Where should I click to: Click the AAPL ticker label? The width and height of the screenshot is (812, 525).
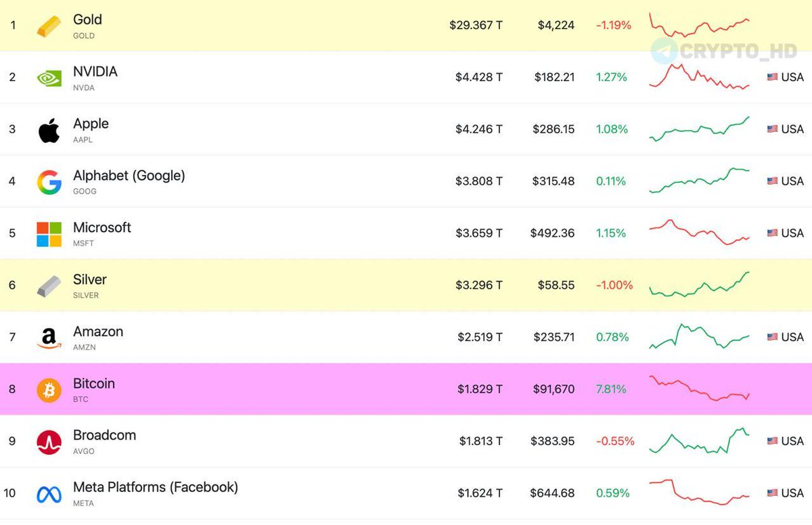pyautogui.click(x=82, y=139)
